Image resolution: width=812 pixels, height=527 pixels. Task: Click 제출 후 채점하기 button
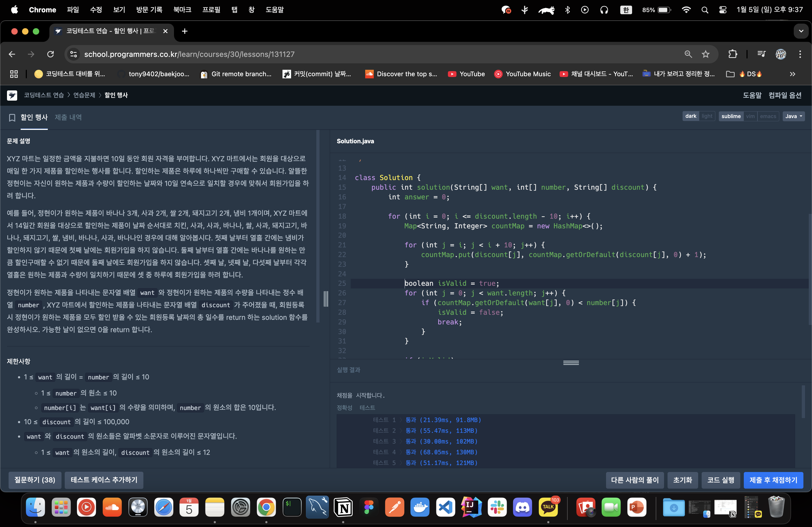tap(773, 480)
